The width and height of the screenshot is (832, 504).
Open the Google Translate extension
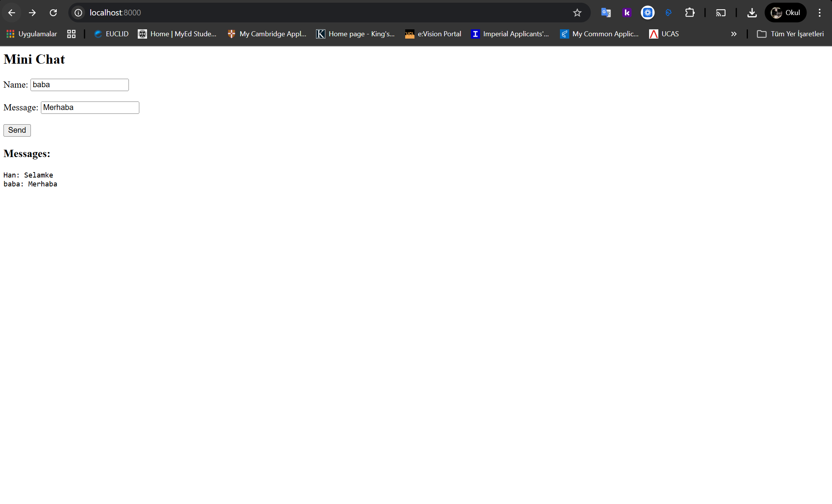[x=606, y=12]
